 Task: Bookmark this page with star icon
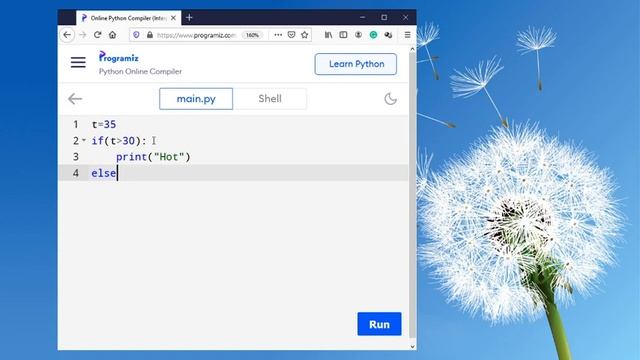(x=304, y=35)
